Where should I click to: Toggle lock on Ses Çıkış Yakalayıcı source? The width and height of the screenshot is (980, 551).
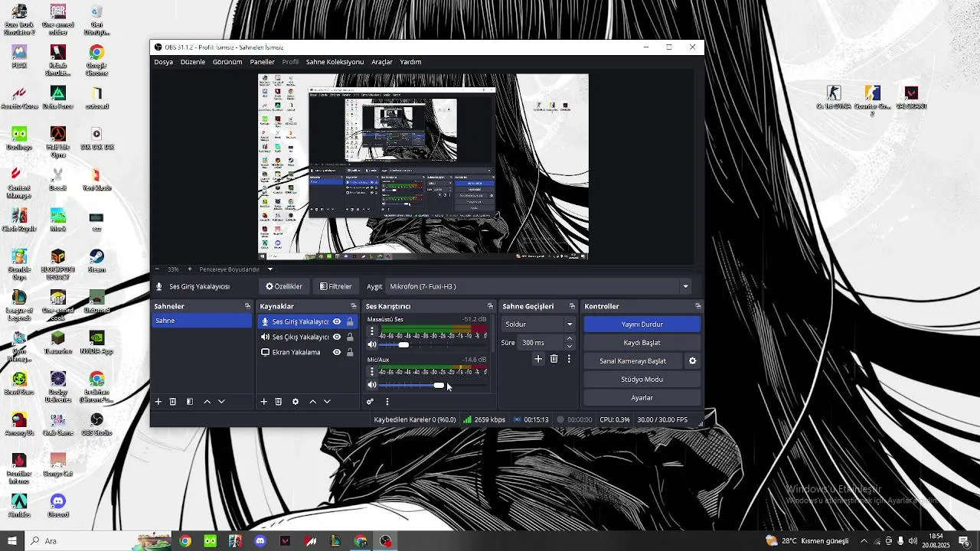(x=350, y=337)
